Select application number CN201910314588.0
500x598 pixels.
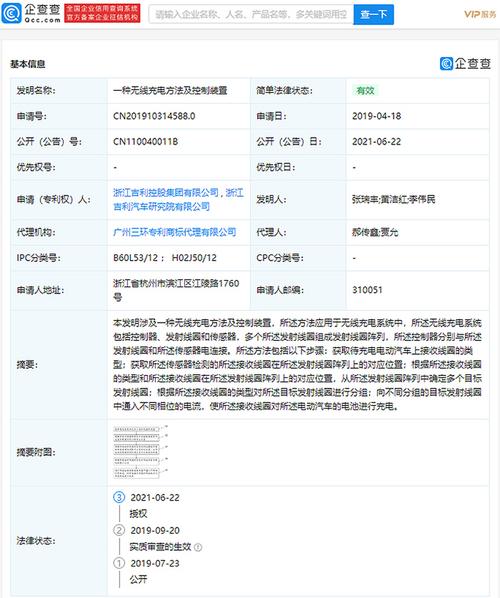click(x=154, y=116)
